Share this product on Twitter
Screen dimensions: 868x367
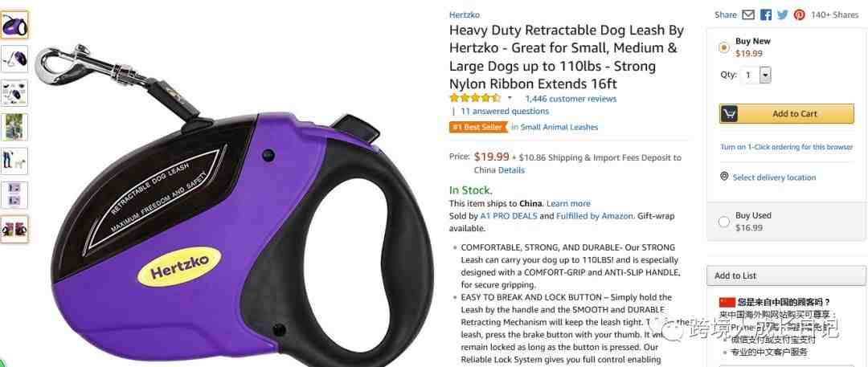[782, 15]
